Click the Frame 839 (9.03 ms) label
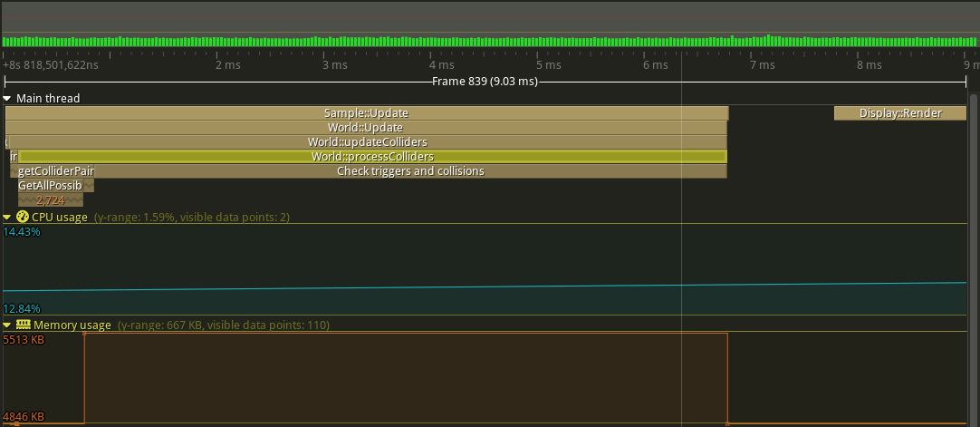The width and height of the screenshot is (980, 427). click(x=485, y=82)
